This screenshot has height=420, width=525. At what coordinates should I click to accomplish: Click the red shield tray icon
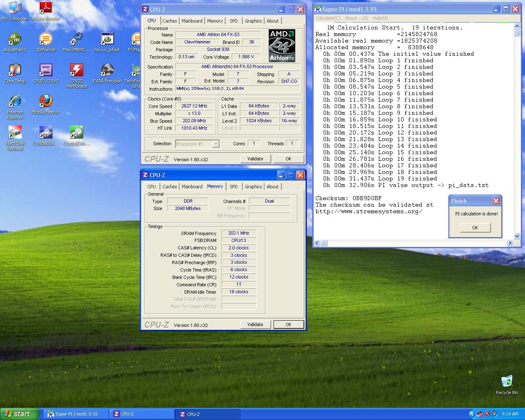(x=487, y=414)
